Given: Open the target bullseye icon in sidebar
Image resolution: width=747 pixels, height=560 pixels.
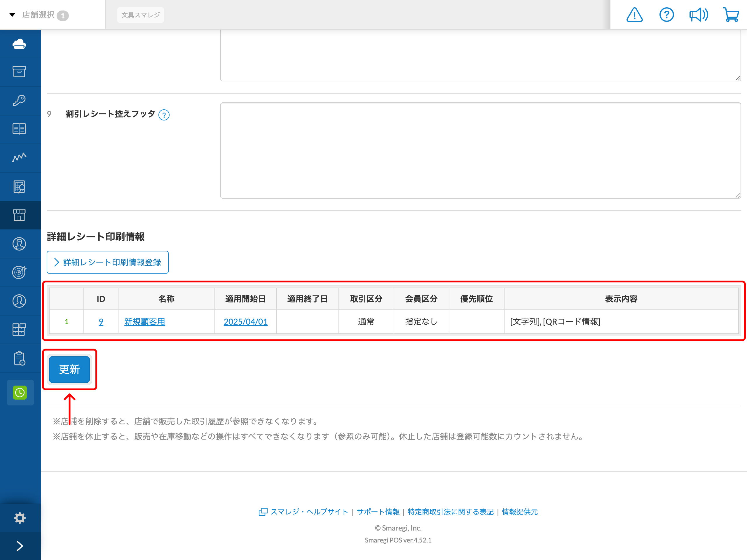Looking at the screenshot, I should tap(19, 272).
